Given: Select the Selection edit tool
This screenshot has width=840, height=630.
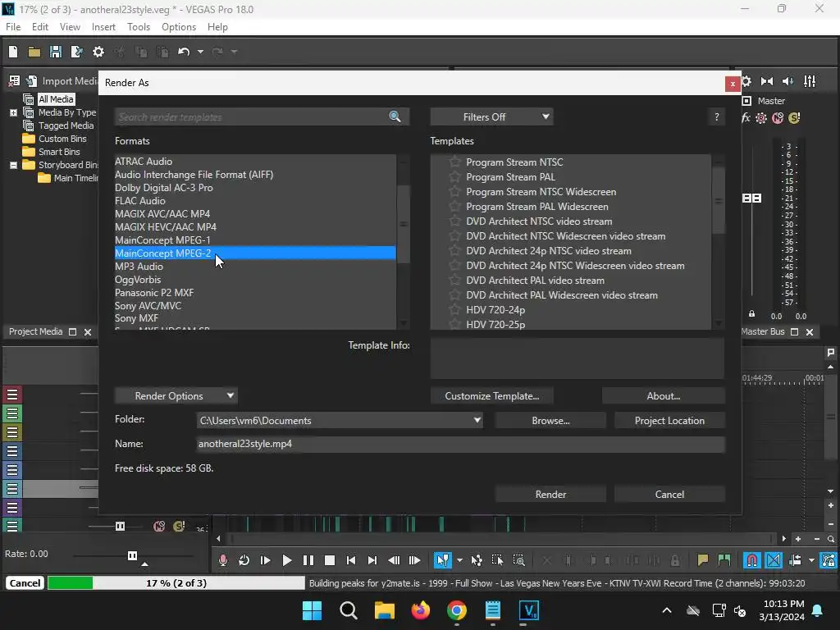Looking at the screenshot, I should (x=497, y=560).
